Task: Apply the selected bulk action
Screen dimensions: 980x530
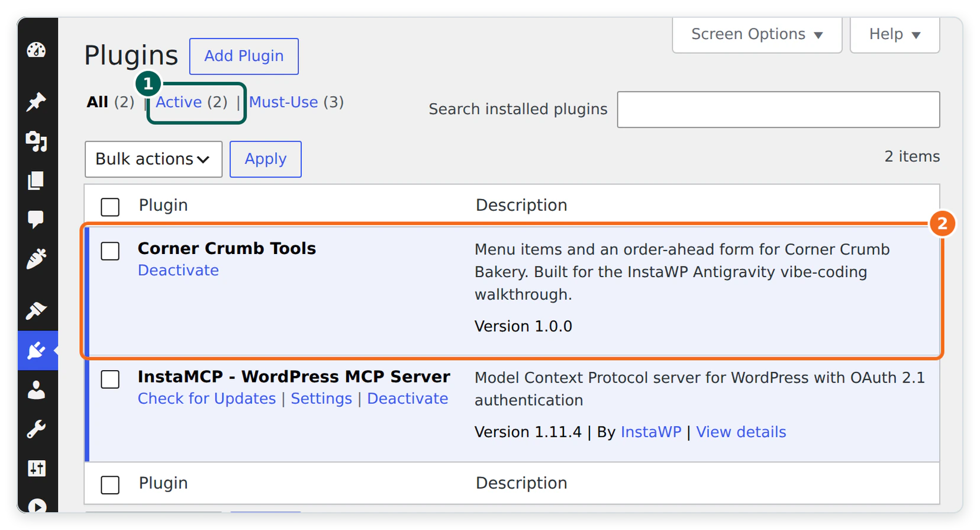Action: point(266,159)
